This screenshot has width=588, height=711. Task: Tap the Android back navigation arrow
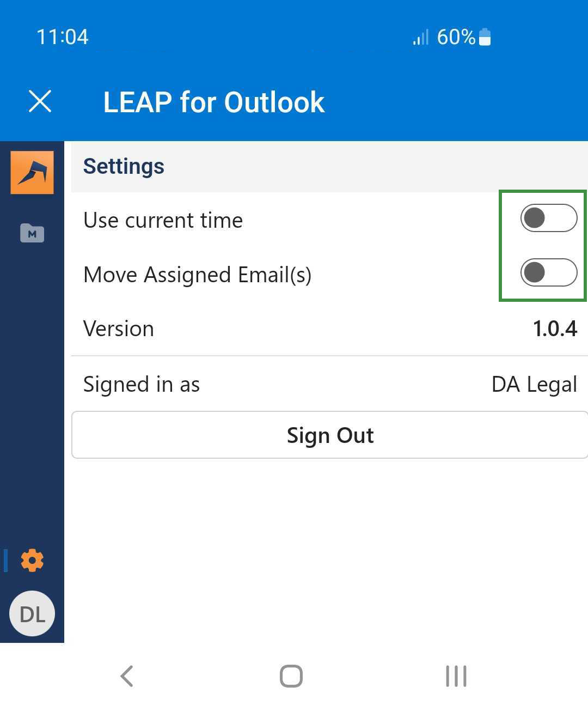click(127, 676)
